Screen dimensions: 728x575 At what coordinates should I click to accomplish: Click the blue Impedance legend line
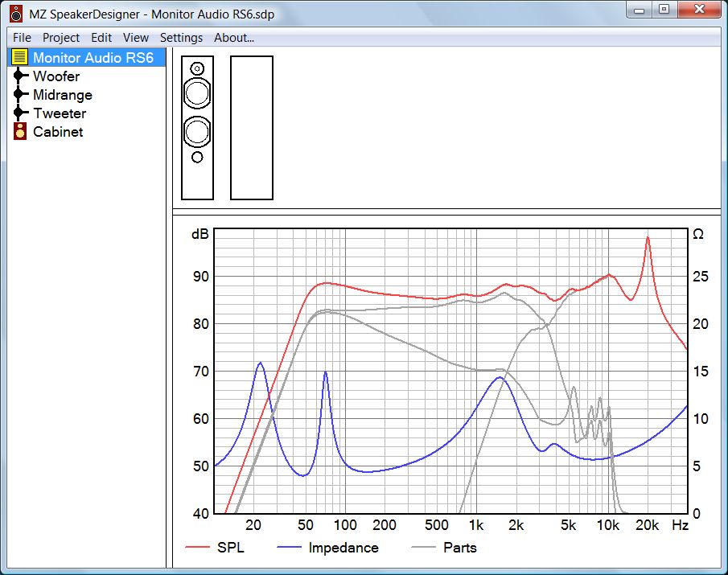(x=290, y=548)
